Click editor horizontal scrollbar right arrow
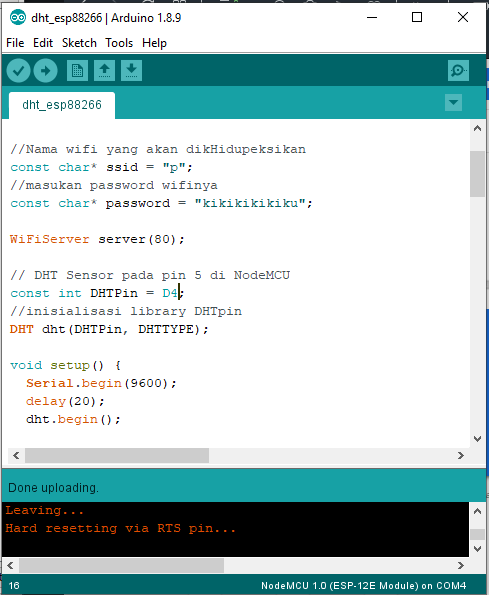489x595 pixels. pos(461,455)
